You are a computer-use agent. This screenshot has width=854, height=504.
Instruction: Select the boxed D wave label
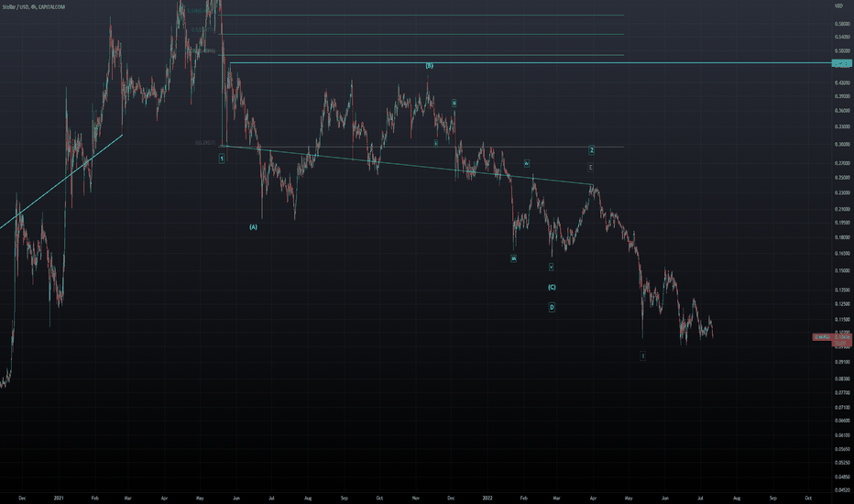[552, 307]
